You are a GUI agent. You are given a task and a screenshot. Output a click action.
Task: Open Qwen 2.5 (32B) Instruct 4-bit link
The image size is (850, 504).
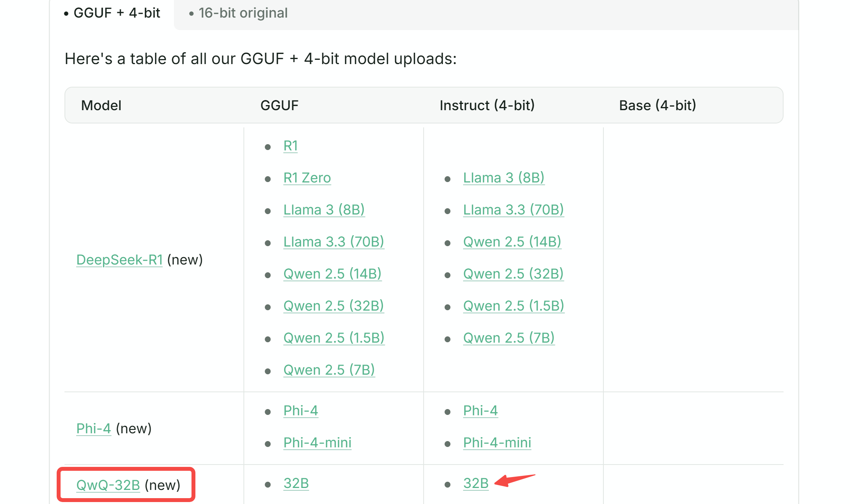513,274
